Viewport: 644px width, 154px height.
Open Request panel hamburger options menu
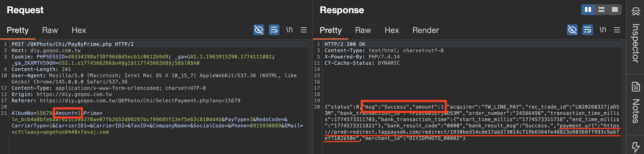303,30
